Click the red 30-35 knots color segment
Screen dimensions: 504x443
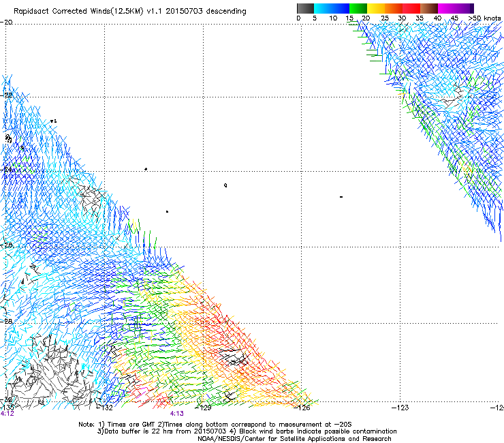(411, 8)
